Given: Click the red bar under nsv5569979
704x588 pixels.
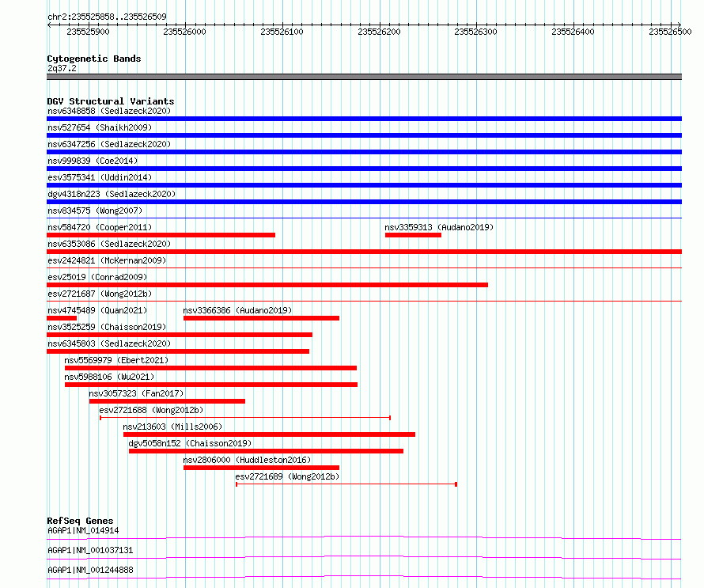Looking at the screenshot, I should [x=210, y=368].
